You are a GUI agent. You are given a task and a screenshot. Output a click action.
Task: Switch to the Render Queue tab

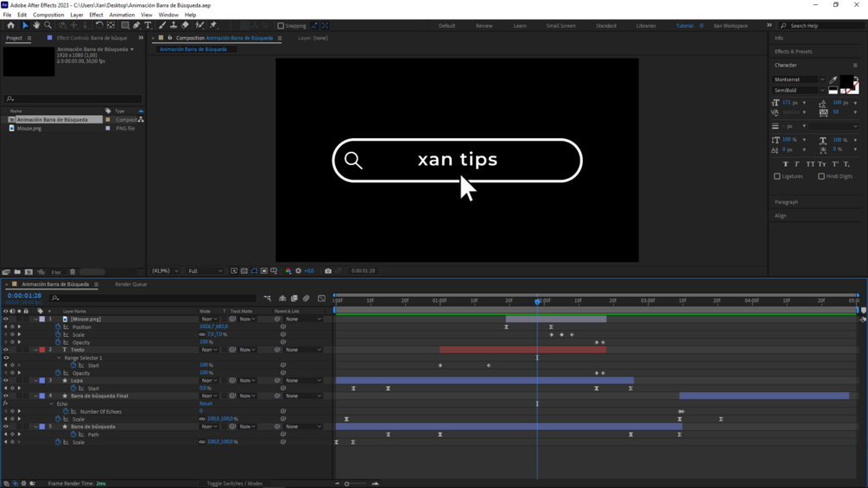[x=130, y=284]
